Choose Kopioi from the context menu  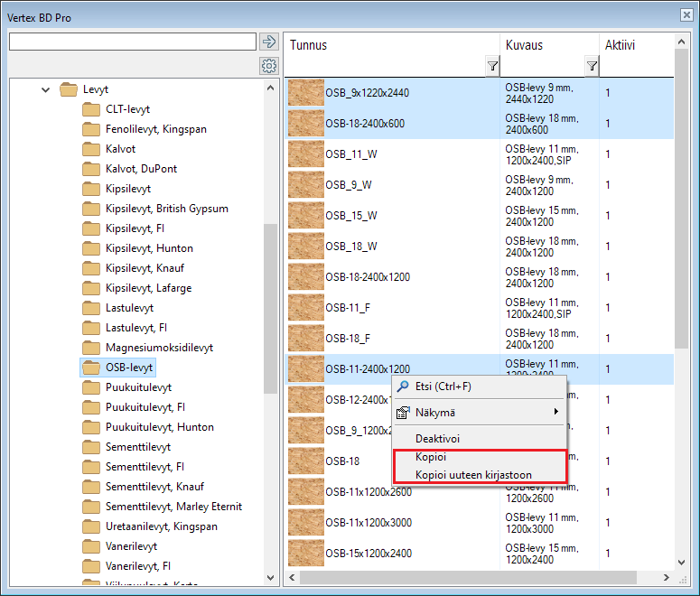tap(430, 458)
